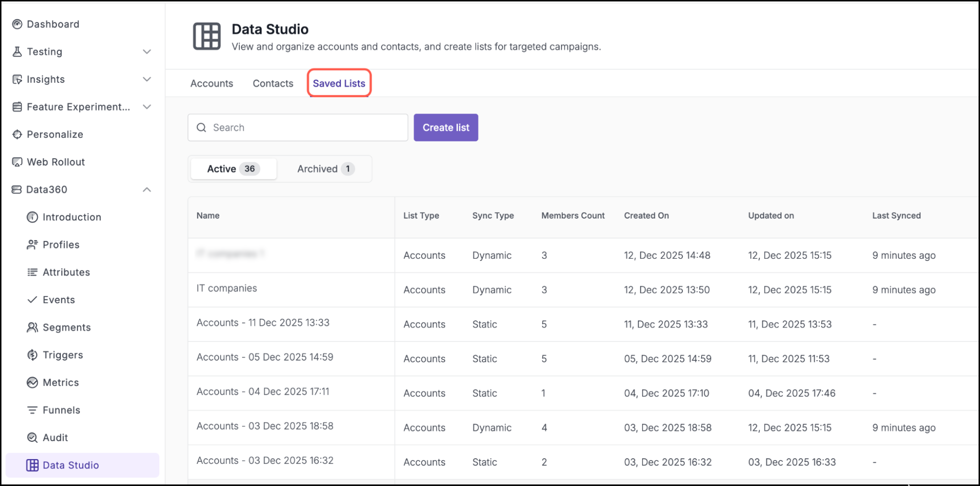Collapse the Data360 section chevron
The height and width of the screenshot is (486, 980).
[147, 190]
